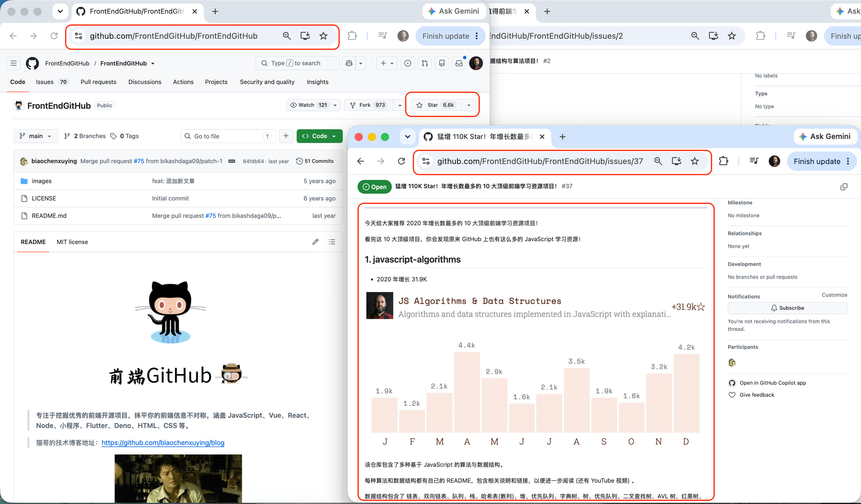Viewport: 861px width, 504px height.
Task: Open Chrome three-dot menu in issue #37 window
Action: [848, 161]
